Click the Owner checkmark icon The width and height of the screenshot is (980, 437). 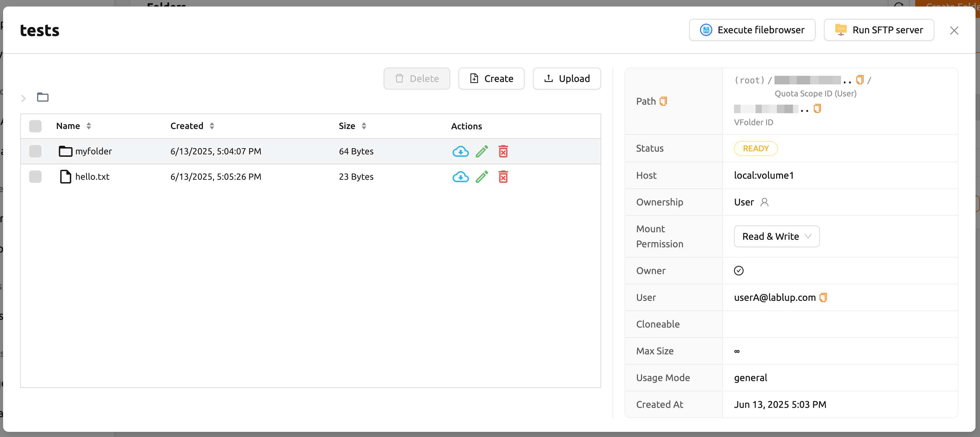pyautogui.click(x=738, y=271)
